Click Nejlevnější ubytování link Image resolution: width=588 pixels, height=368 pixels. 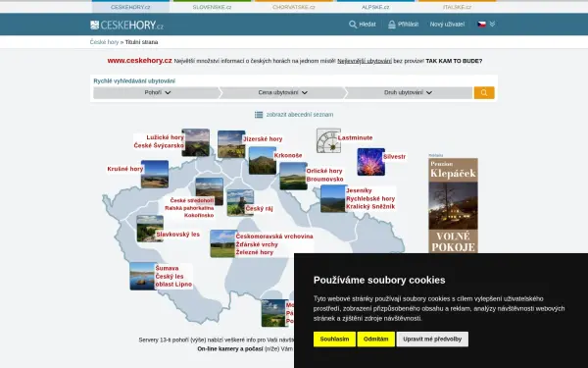pyautogui.click(x=365, y=61)
